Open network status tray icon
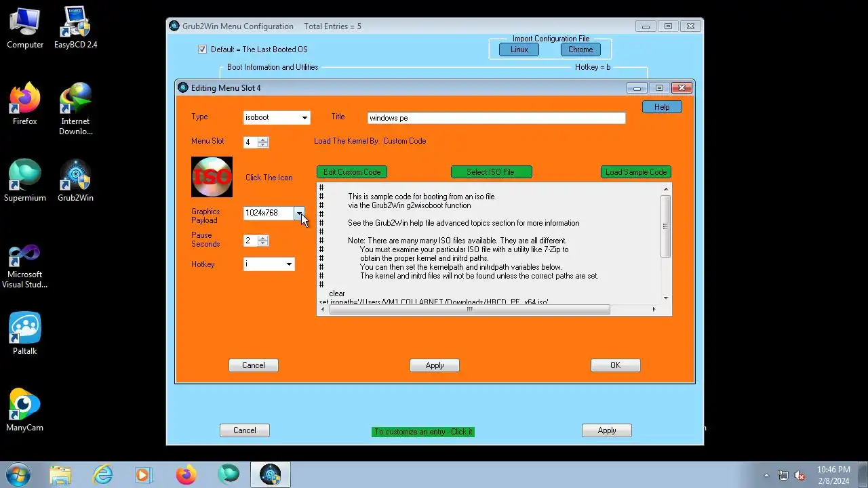Screen dimensions: 868x488 coord(783,476)
